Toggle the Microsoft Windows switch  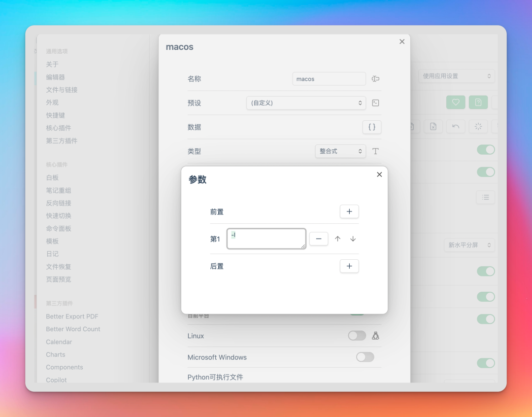coord(365,357)
